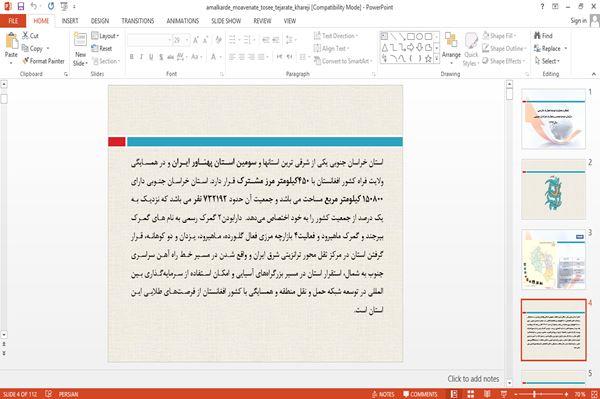600x399 pixels.
Task: Click the Find icon in Editing
Action: 537,36
